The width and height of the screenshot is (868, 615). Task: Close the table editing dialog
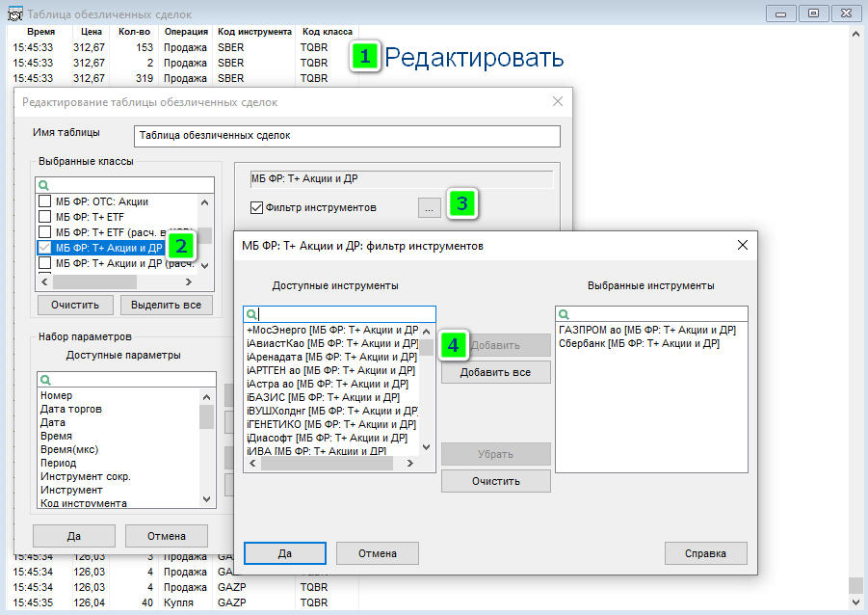pos(557,101)
